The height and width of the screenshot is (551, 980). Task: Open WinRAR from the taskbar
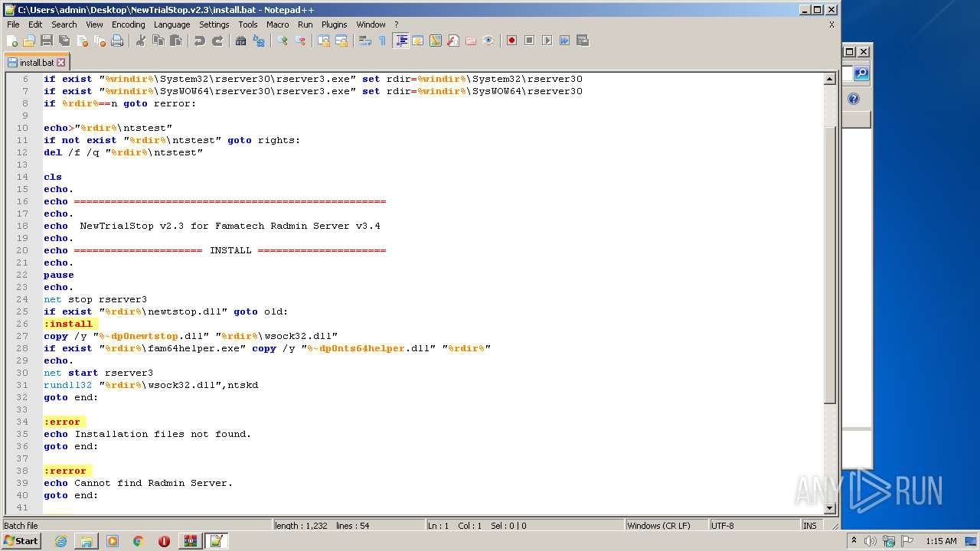[190, 541]
